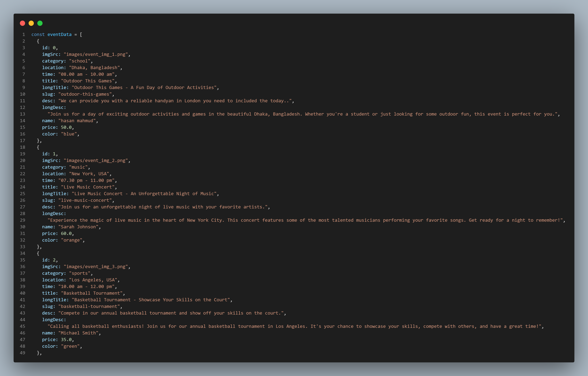Click the "orange" color string

(71, 240)
